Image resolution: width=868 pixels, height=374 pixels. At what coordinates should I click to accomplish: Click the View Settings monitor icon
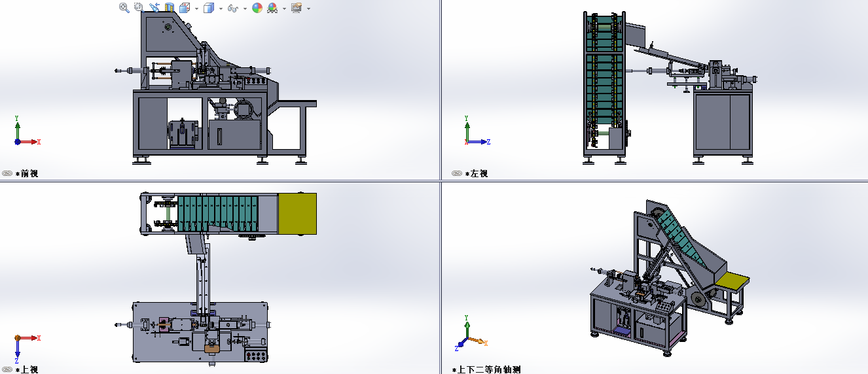pyautogui.click(x=297, y=8)
